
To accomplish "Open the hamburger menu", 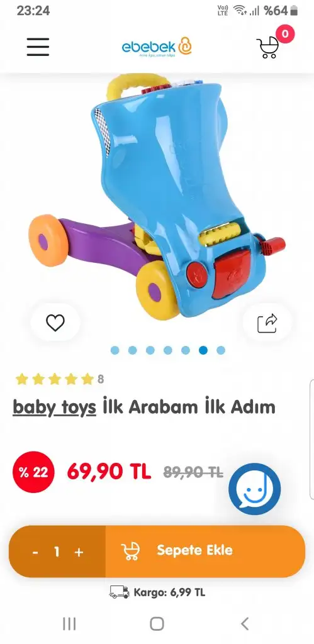I will [38, 47].
